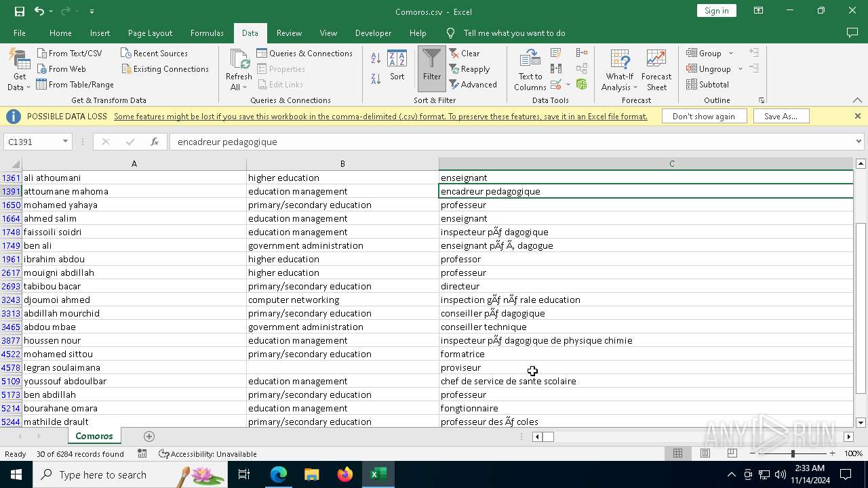The width and height of the screenshot is (868, 488).
Task: Import data From Text/CSV
Action: [69, 53]
